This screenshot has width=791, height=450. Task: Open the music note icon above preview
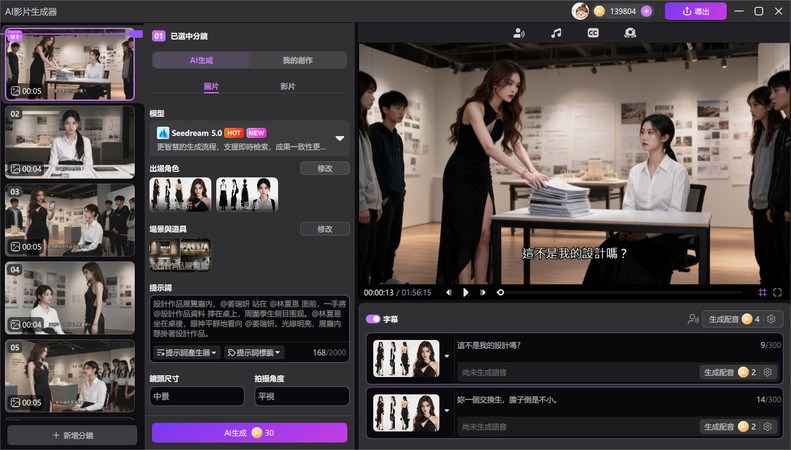pos(556,33)
